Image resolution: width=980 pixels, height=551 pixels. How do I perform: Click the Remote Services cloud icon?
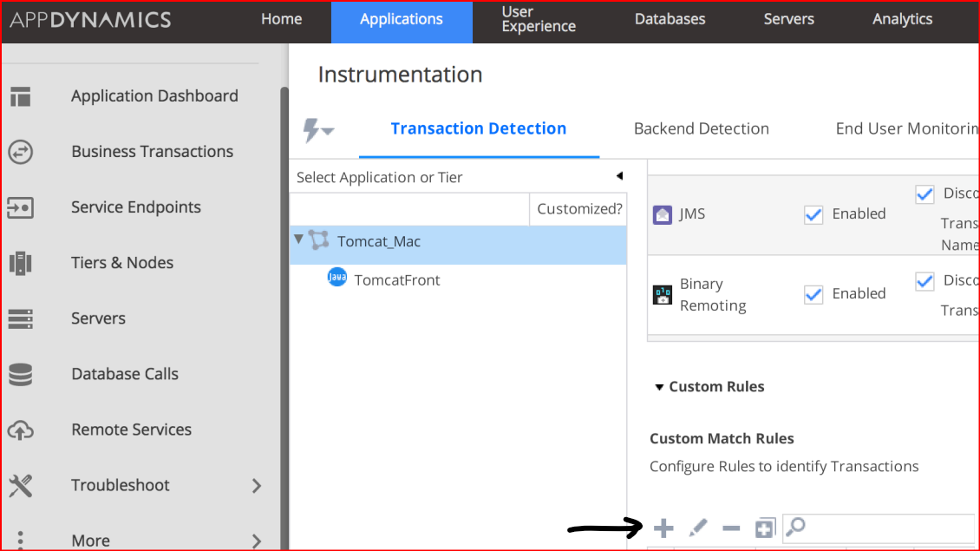20,430
